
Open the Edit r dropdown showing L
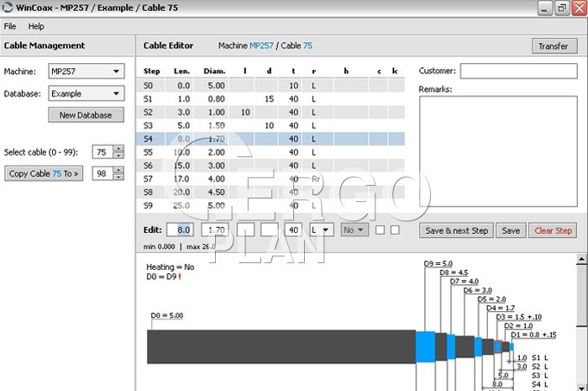point(322,230)
